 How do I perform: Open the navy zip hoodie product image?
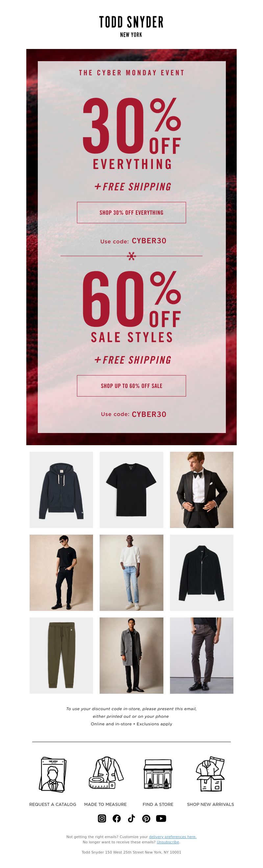61,490
